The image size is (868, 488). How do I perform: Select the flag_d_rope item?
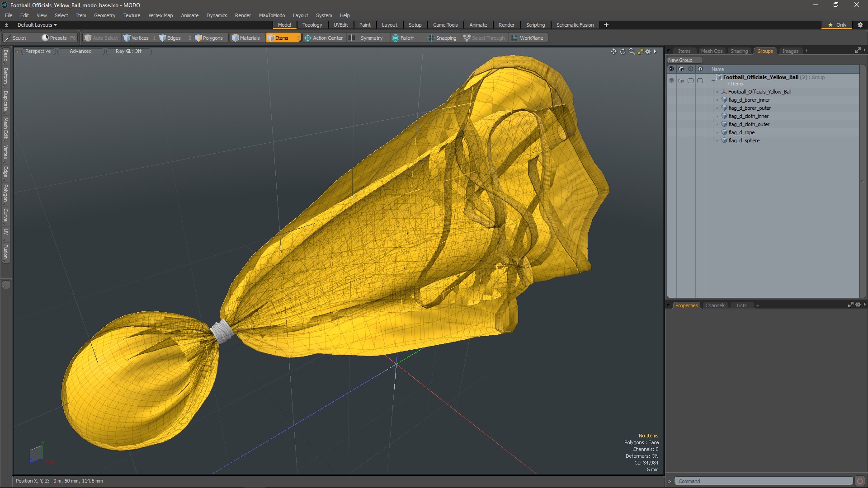741,132
